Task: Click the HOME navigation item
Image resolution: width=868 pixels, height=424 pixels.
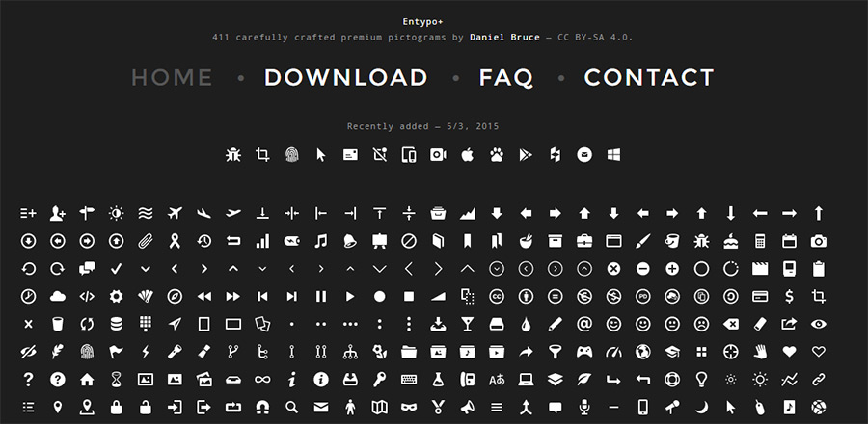Action: click(x=172, y=78)
